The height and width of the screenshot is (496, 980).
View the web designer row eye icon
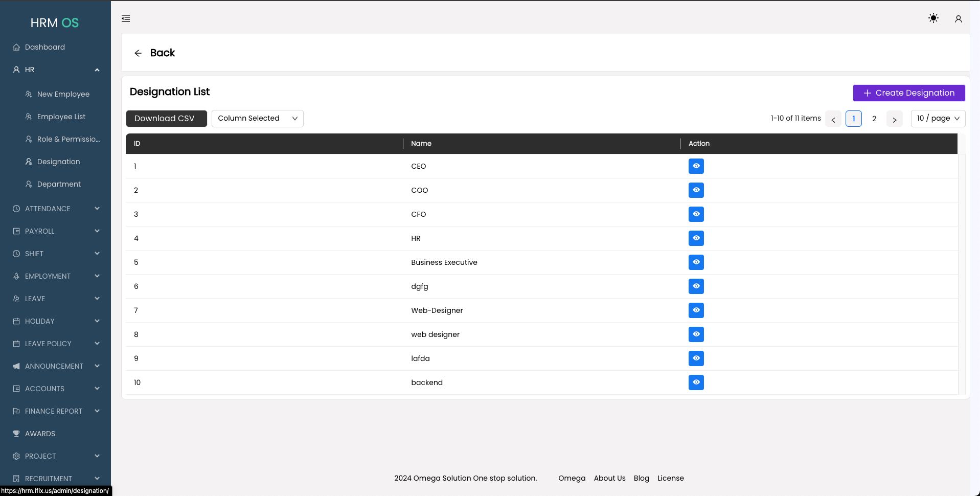696,334
